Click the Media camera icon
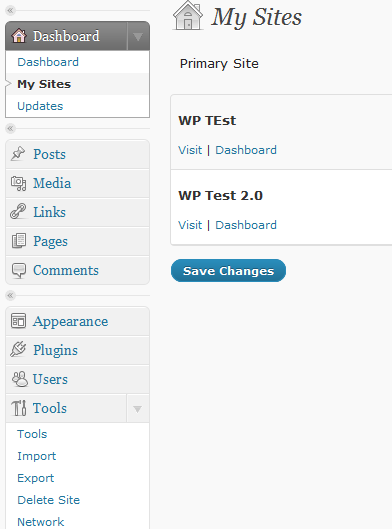 [18, 183]
